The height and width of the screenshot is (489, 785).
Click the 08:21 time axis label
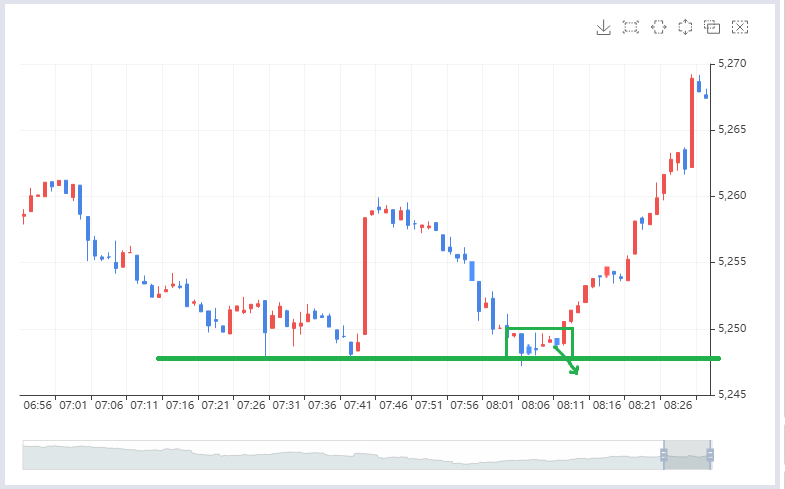[642, 405]
